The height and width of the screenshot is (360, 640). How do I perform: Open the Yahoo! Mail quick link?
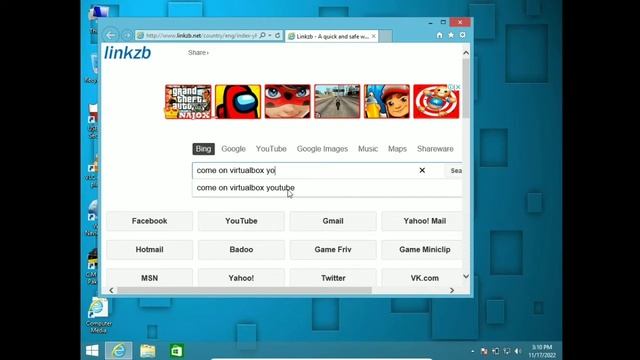pos(422,221)
